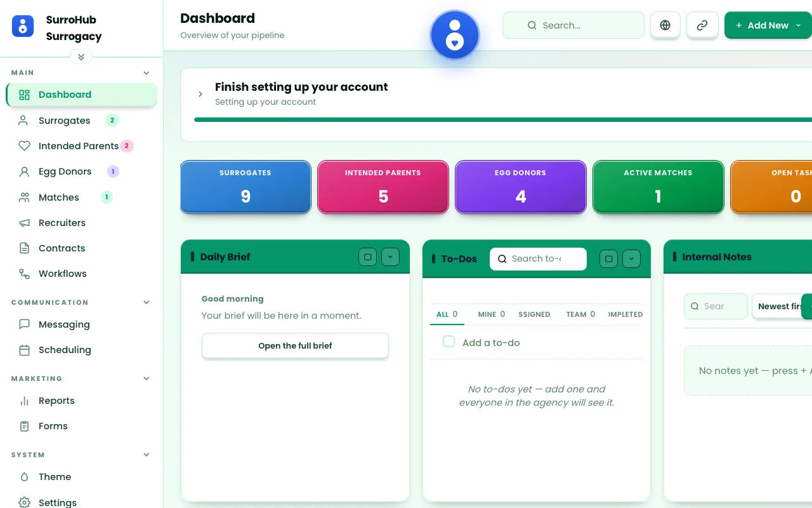Select the TEAM to-dos tab
Image resolution: width=812 pixels, height=508 pixels.
point(580,314)
